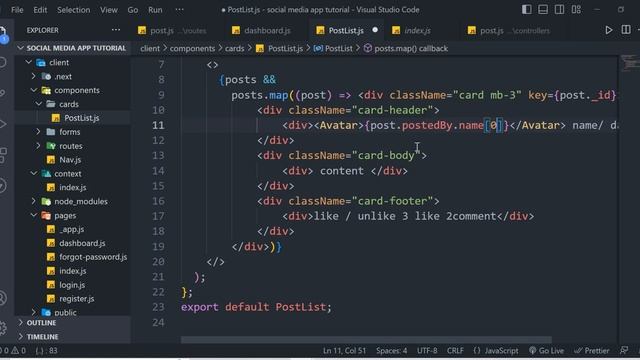Open dashboard.js in the pages folder

(x=73, y=243)
